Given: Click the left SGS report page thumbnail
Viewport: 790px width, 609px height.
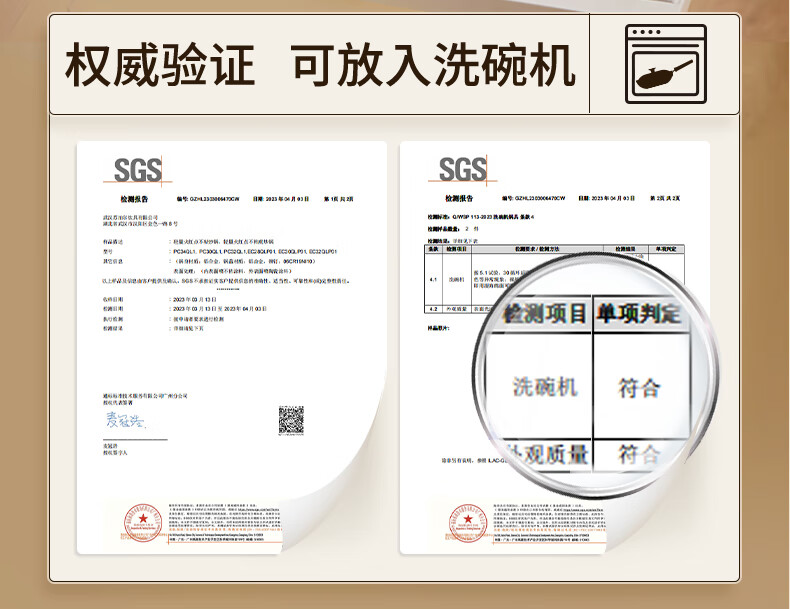Looking at the screenshot, I should tap(232, 348).
